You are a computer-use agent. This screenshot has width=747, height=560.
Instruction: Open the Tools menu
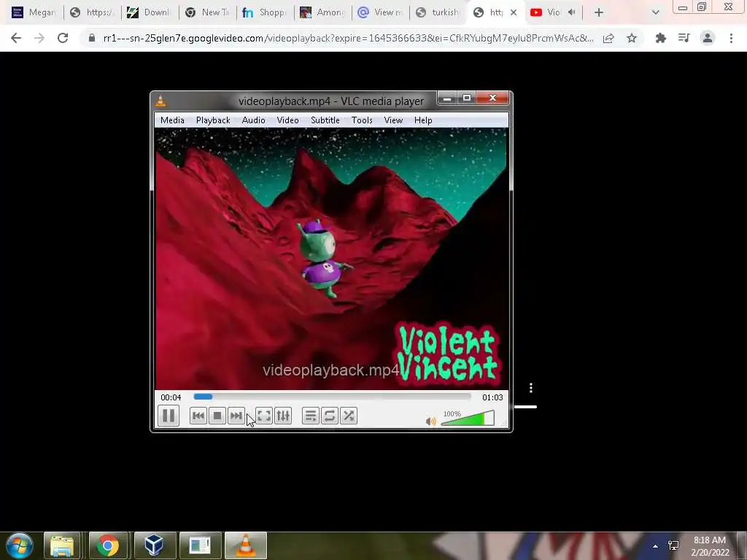pyautogui.click(x=362, y=120)
